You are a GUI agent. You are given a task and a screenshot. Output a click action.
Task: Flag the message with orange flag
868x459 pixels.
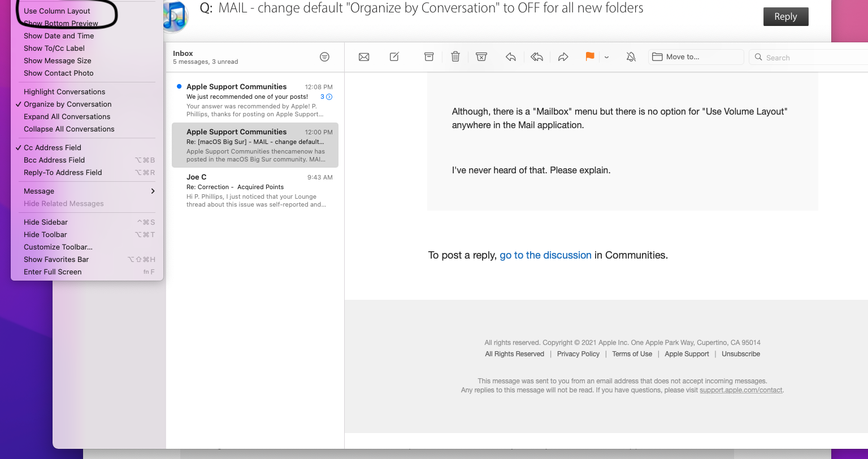[590, 56]
